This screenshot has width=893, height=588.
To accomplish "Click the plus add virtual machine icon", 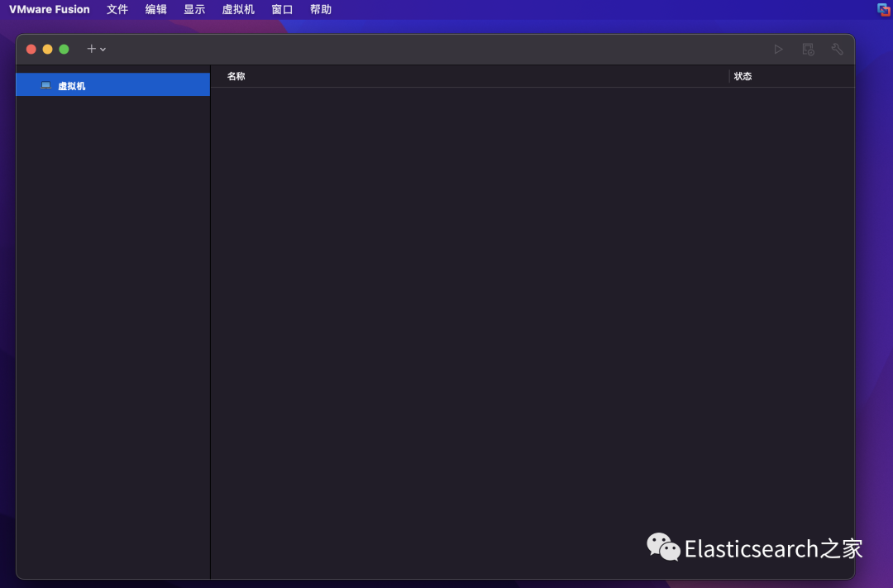I will 91,49.
